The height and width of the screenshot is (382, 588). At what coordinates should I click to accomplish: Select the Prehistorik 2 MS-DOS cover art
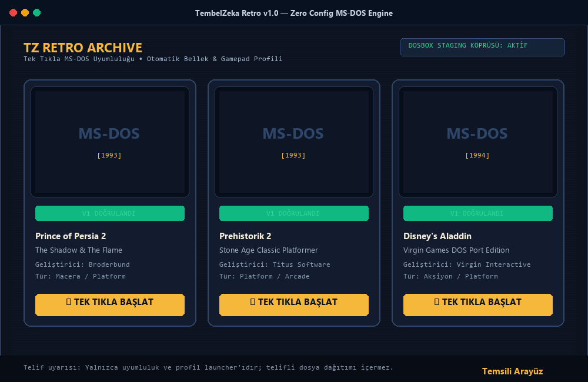pos(293,142)
